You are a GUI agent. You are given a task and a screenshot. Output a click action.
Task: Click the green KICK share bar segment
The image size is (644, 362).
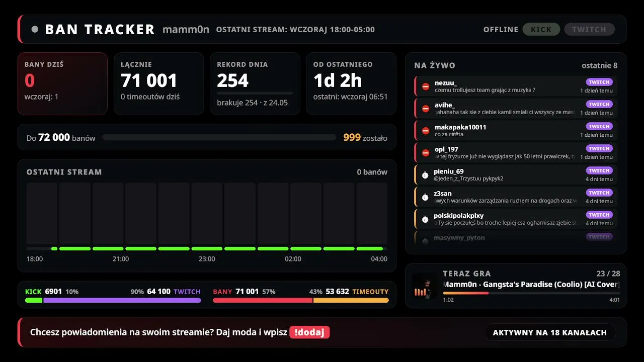coord(34,300)
